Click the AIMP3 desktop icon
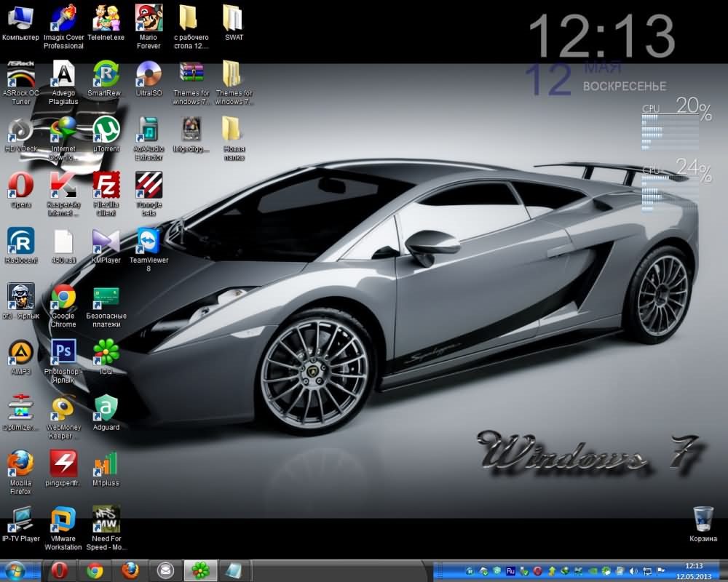 [x=20, y=353]
